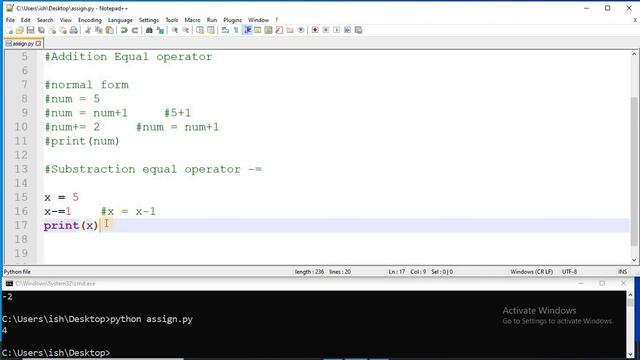Click the 'Ln : 17' status entry

397,272
